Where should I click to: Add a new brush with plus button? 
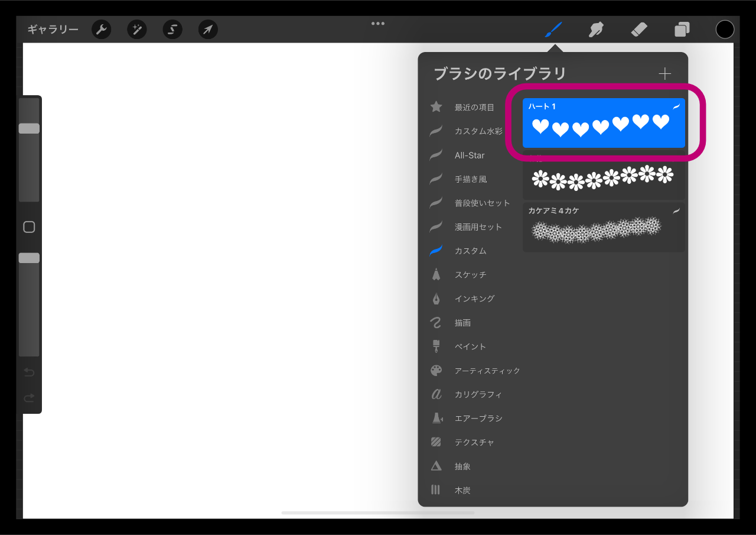click(x=665, y=74)
